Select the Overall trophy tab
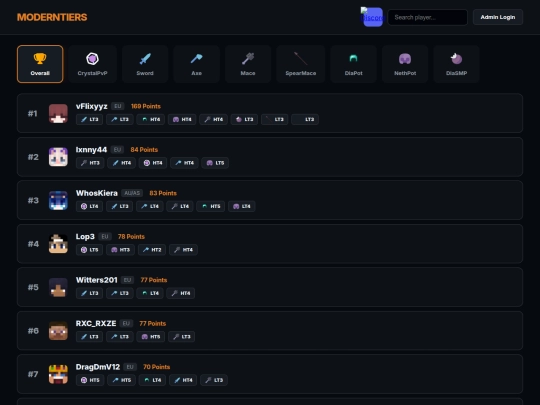This screenshot has height=405, width=540. (x=40, y=64)
